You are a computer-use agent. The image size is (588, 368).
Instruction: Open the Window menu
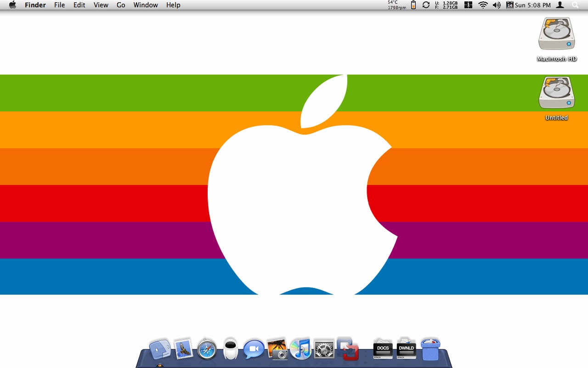[x=146, y=5]
